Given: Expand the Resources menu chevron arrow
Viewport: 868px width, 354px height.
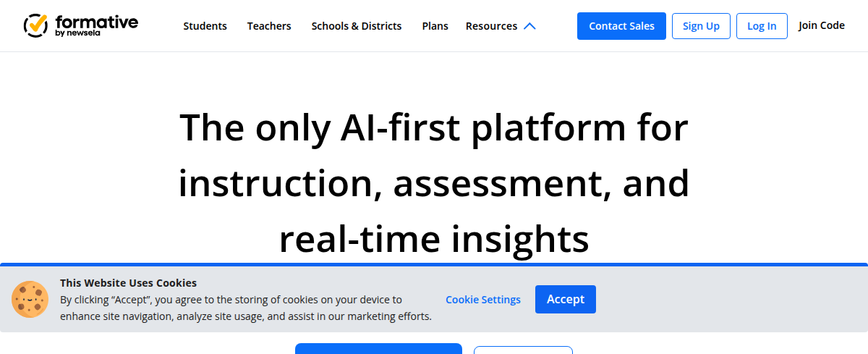Looking at the screenshot, I should (x=529, y=26).
